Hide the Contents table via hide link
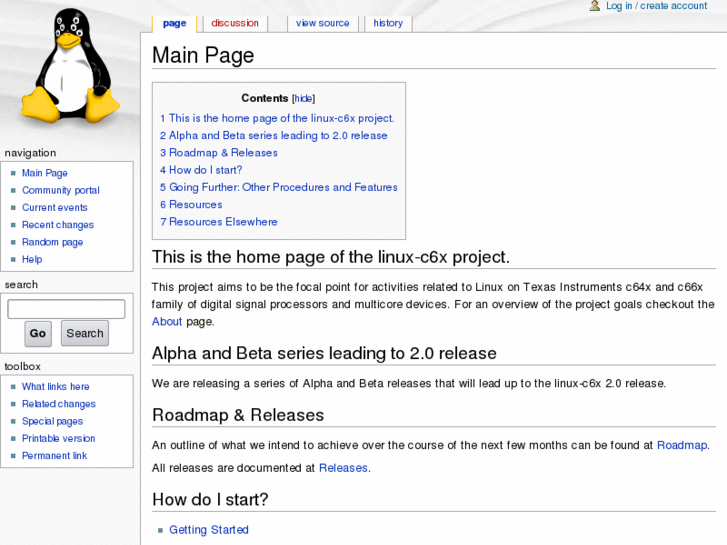The image size is (727, 545). 303,98
